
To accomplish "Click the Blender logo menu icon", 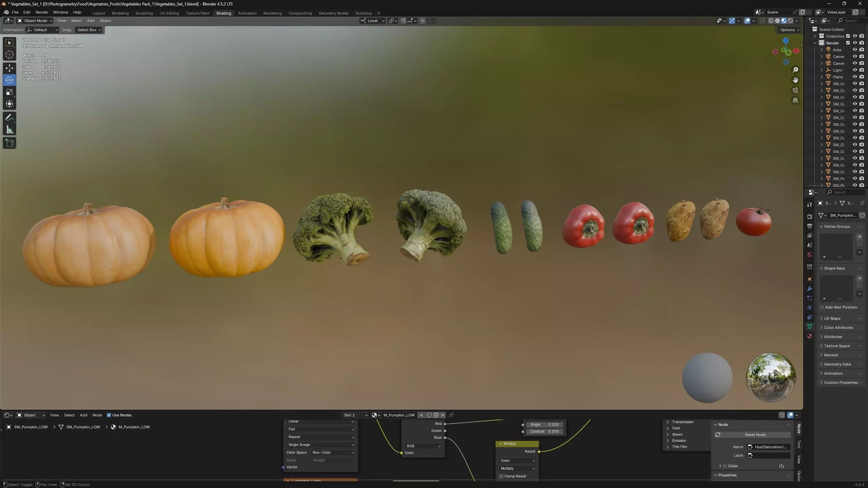I will [6, 12].
